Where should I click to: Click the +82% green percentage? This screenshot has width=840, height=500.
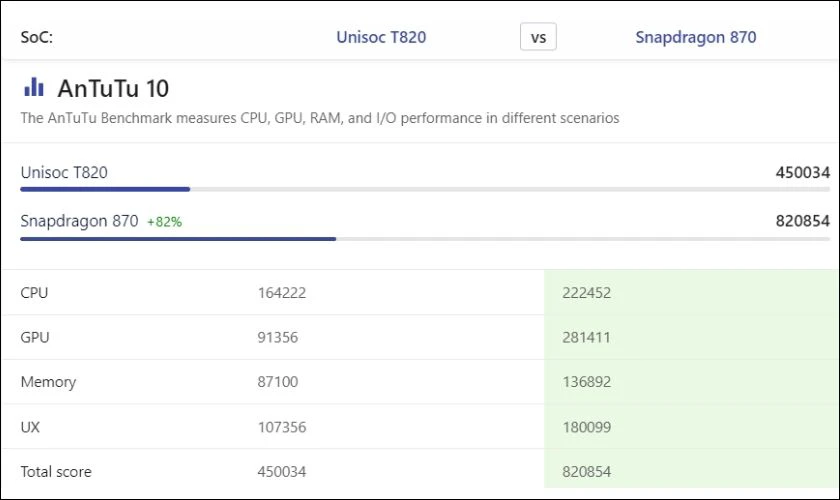pos(164,222)
